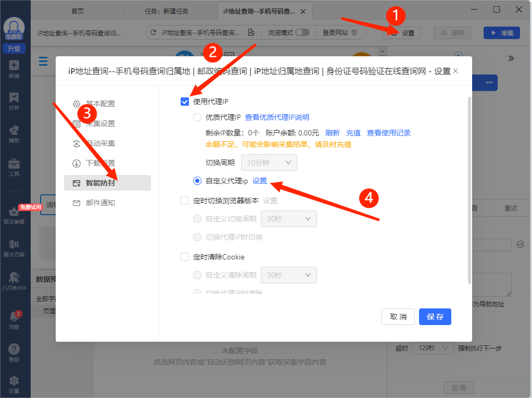Open the 模板 (Templates) panel icon
532x398 pixels.
15,130
